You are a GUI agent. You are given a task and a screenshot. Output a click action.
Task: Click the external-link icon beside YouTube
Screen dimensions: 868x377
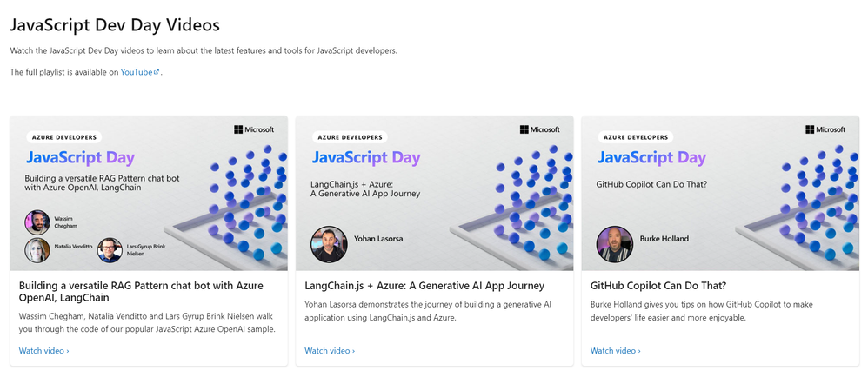point(157,72)
